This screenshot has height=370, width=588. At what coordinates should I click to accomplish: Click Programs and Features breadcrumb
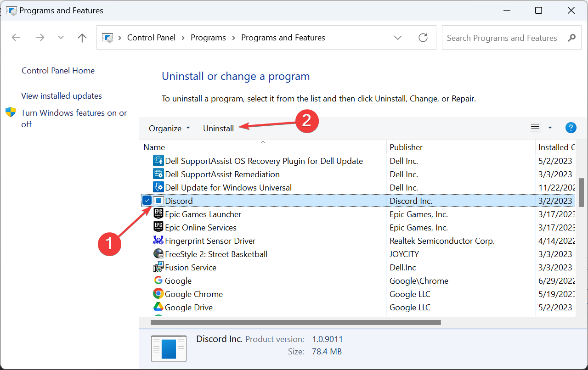(283, 38)
